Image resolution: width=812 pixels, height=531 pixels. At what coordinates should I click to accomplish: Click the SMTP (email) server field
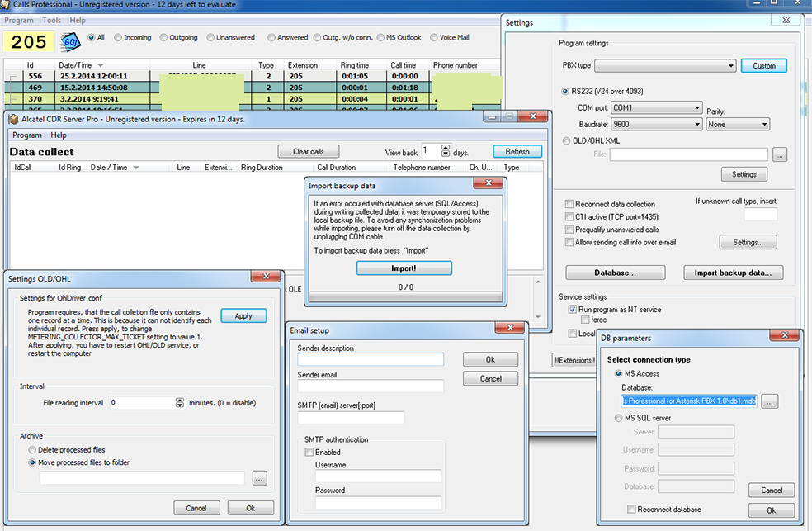351,417
